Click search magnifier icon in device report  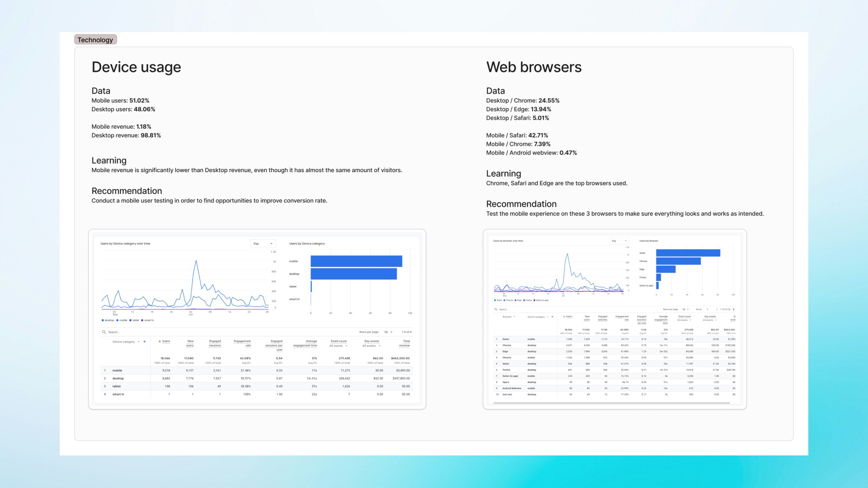coord(104,332)
